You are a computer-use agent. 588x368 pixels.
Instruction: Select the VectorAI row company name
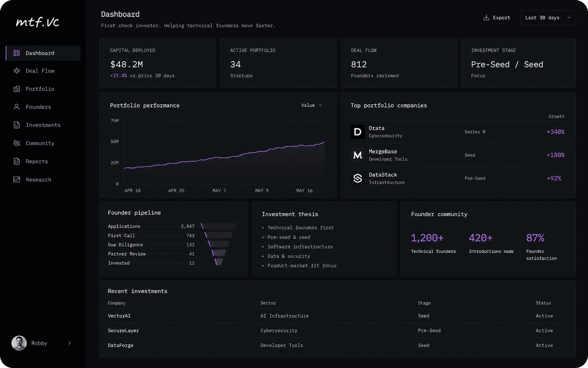point(119,316)
